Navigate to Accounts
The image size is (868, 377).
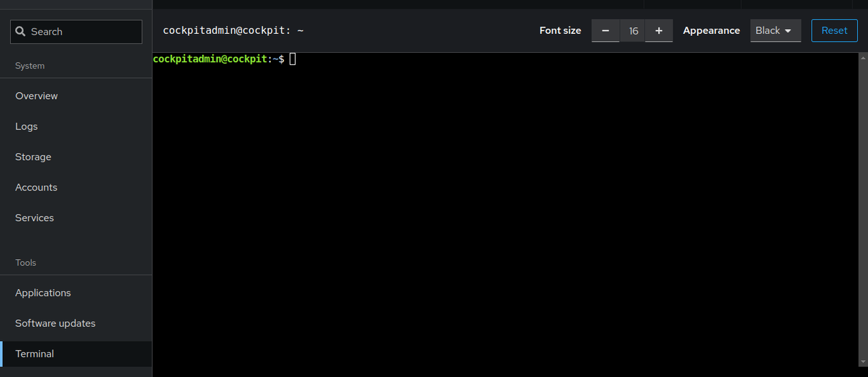[x=76, y=187]
